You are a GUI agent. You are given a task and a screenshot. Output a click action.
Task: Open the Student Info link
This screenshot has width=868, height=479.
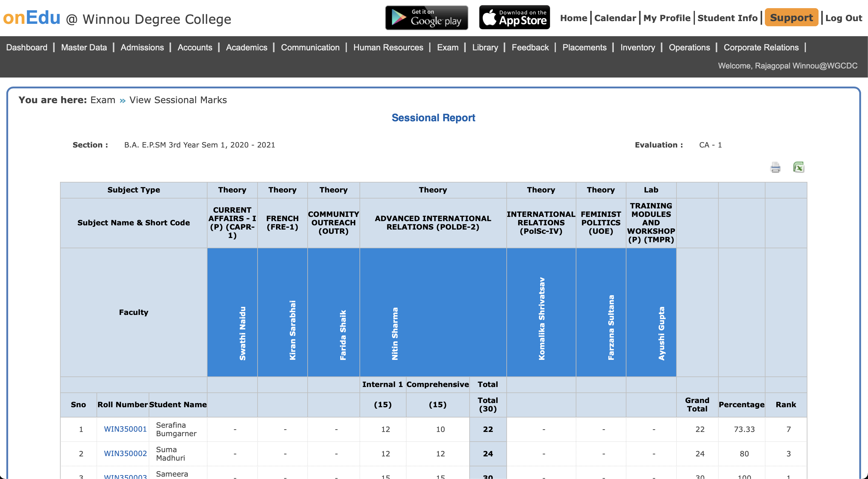coord(727,18)
